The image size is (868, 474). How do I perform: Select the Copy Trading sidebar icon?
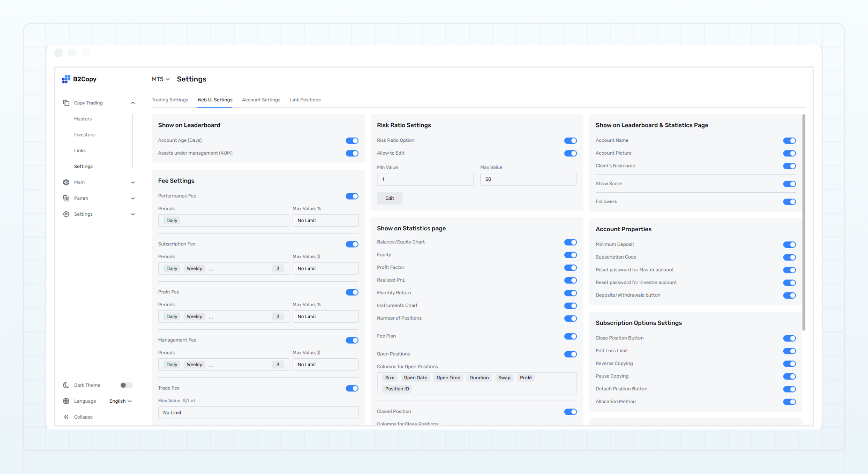point(66,103)
